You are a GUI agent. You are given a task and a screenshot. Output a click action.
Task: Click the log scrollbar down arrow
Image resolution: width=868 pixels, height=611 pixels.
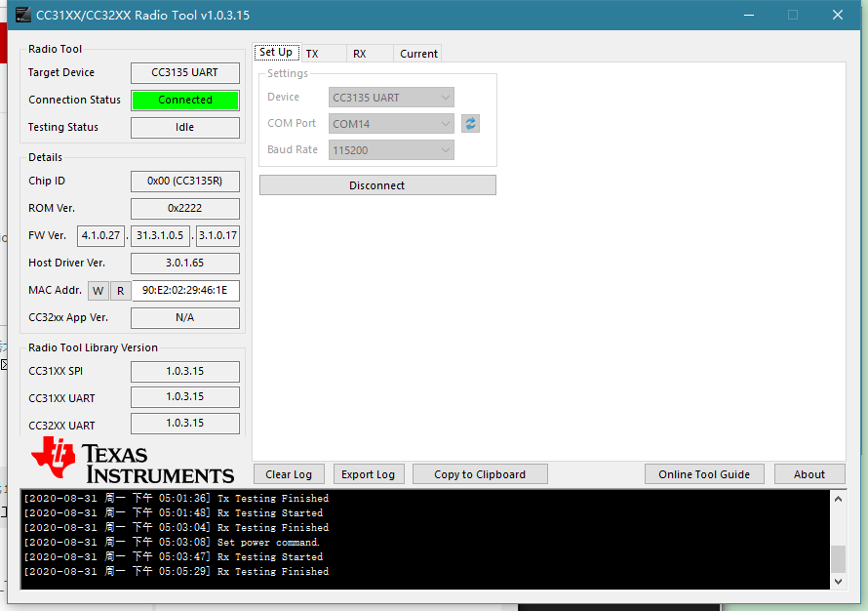pos(838,581)
